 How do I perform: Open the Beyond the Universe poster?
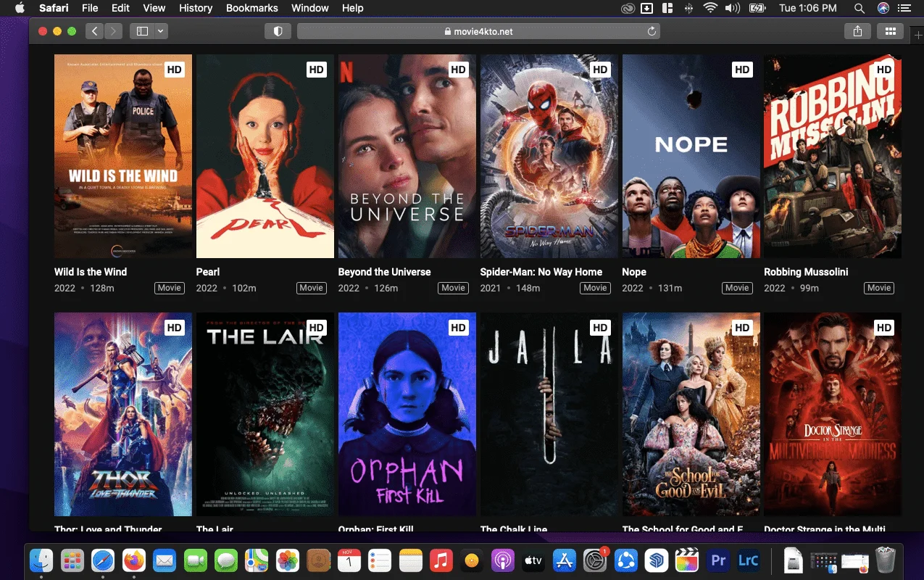(x=407, y=156)
